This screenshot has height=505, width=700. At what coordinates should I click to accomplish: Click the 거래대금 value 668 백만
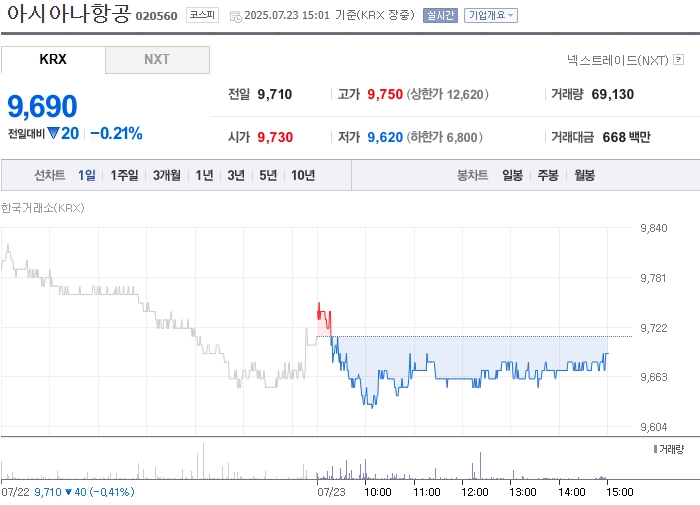626,137
